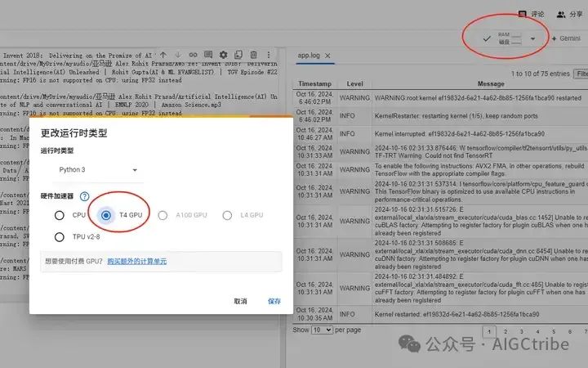The image size is (588, 368).
Task: Expand connection options arrow beside RAM
Action: tap(532, 38)
